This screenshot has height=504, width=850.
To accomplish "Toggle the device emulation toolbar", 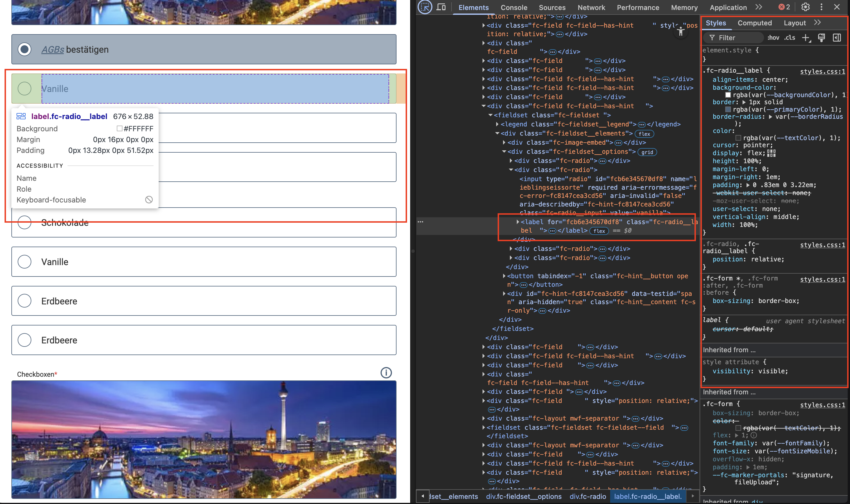I will [441, 7].
